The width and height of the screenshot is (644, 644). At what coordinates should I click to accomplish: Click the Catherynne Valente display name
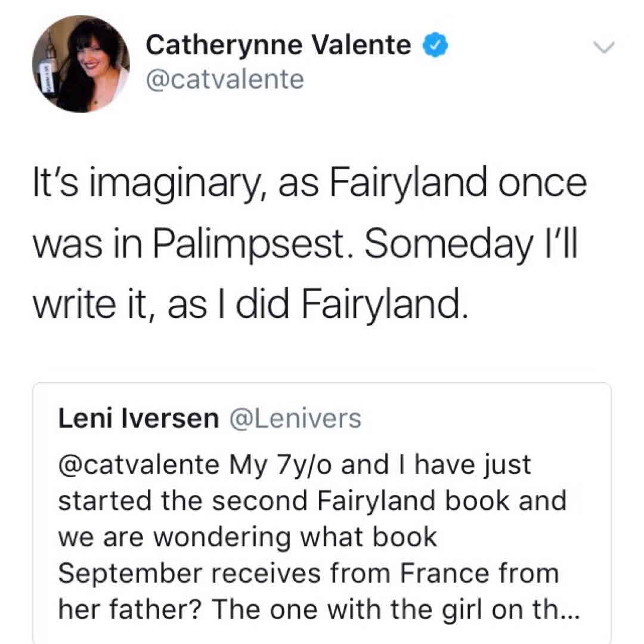point(278,46)
